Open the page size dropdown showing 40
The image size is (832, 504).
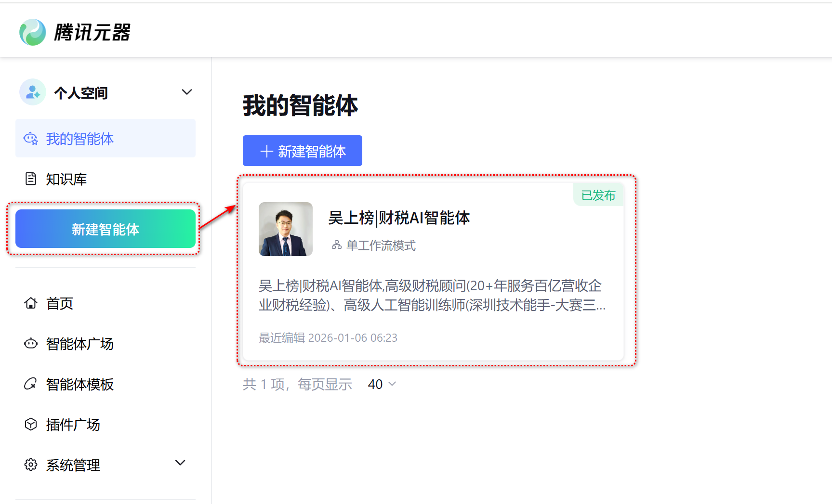tap(382, 384)
